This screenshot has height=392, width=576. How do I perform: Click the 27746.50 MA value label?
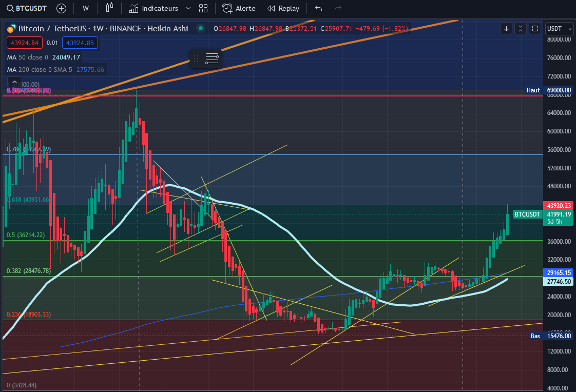(x=559, y=282)
